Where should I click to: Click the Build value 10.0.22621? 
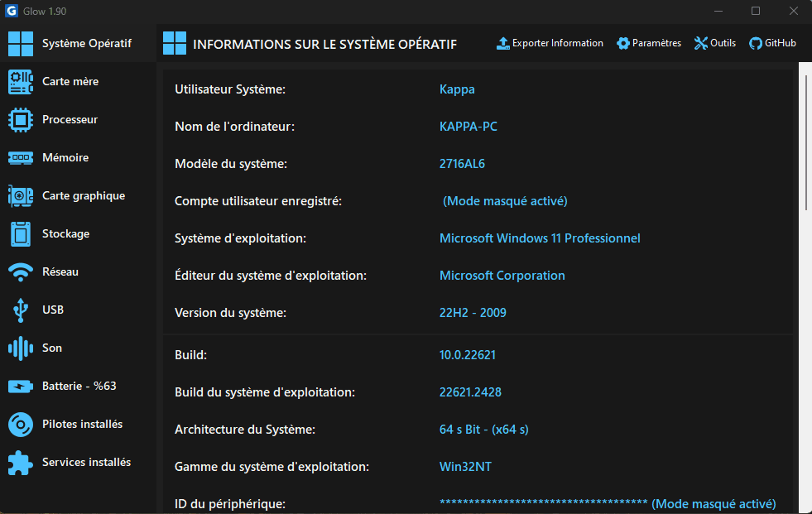(467, 355)
